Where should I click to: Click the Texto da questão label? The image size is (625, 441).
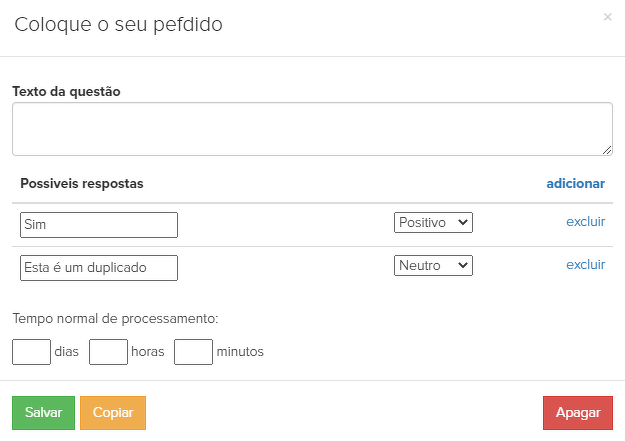66,91
